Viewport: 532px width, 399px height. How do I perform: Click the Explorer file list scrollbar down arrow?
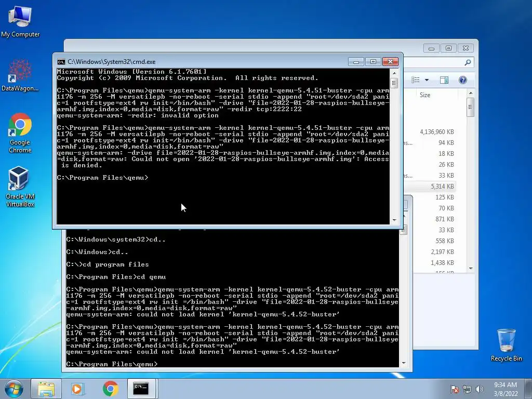click(471, 269)
